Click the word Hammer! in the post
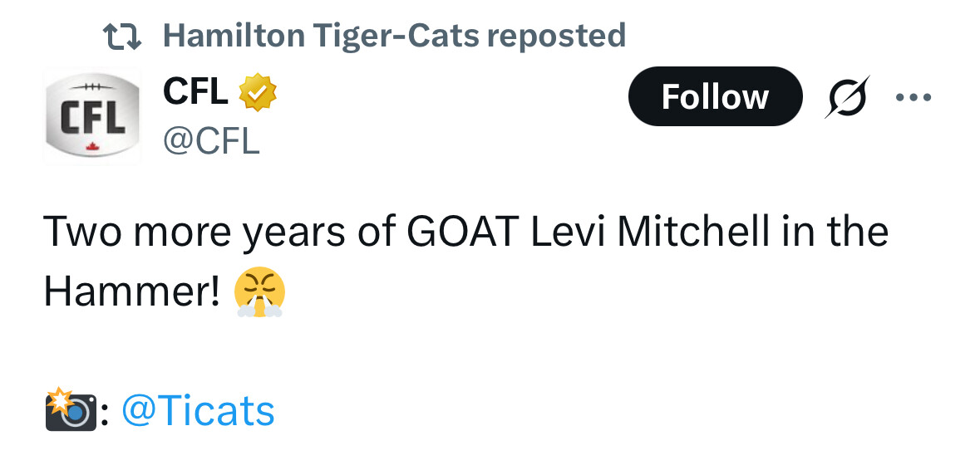 [x=132, y=291]
